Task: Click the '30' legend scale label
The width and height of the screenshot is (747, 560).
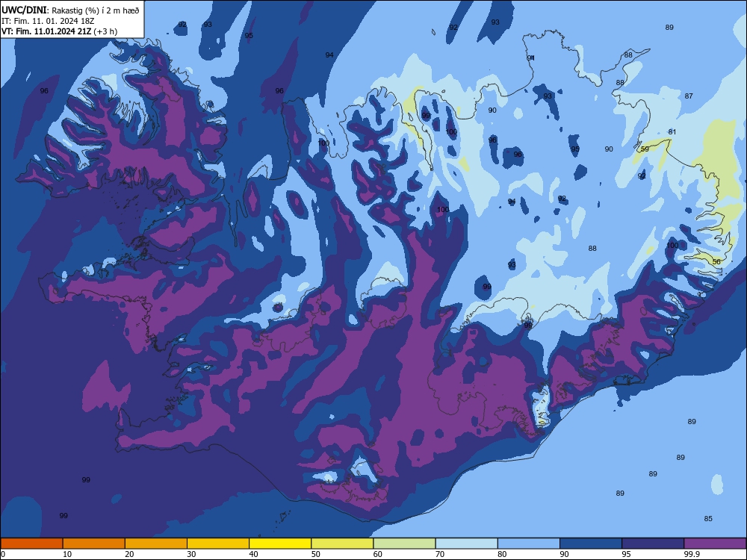Action: (191, 554)
